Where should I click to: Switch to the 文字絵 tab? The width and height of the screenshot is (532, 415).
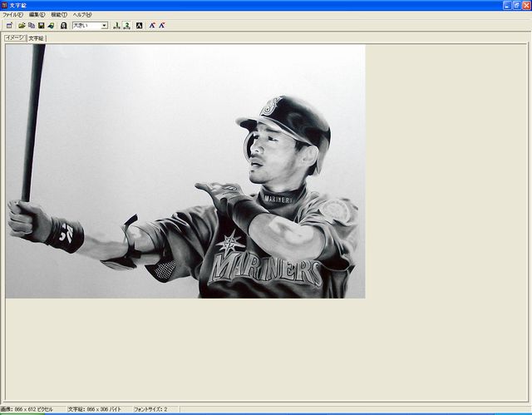tap(37, 38)
